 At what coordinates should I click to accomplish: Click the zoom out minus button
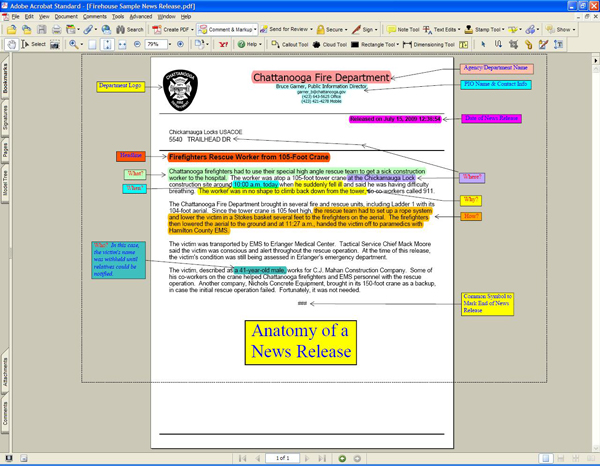[x=137, y=44]
